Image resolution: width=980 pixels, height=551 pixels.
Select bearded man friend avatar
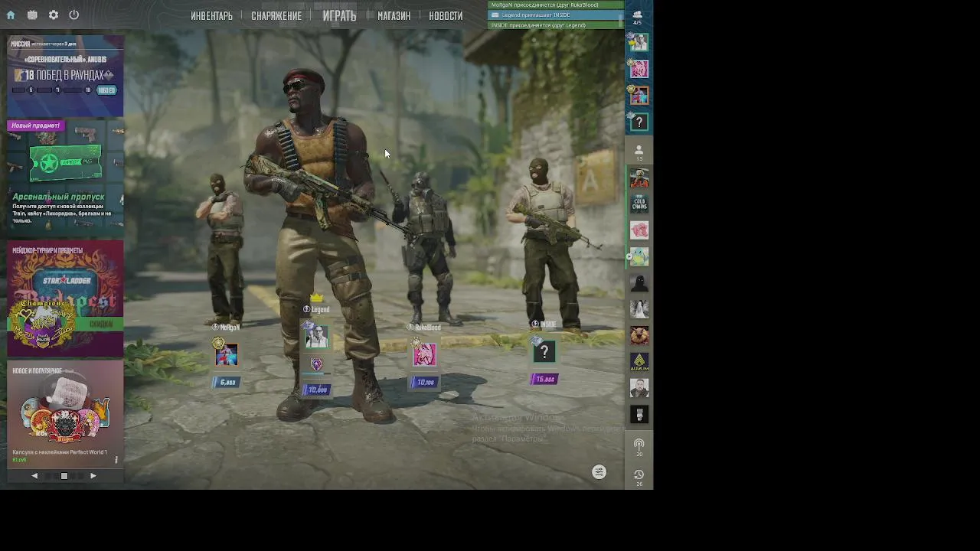tap(639, 388)
